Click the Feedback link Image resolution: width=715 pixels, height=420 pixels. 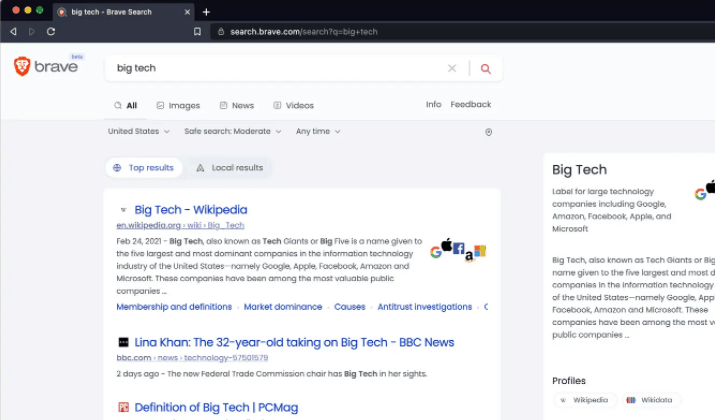(x=471, y=104)
